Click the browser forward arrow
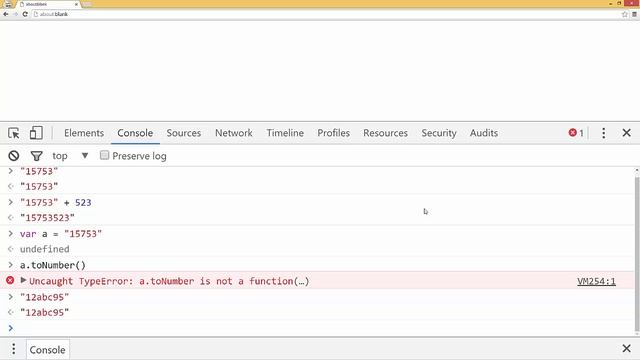Viewport: 640px width, 360px height. (16, 14)
